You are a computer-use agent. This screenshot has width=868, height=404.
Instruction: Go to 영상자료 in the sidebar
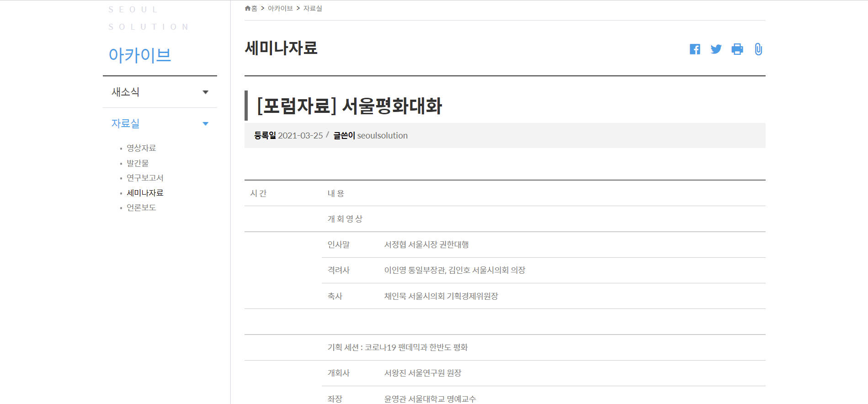(141, 148)
